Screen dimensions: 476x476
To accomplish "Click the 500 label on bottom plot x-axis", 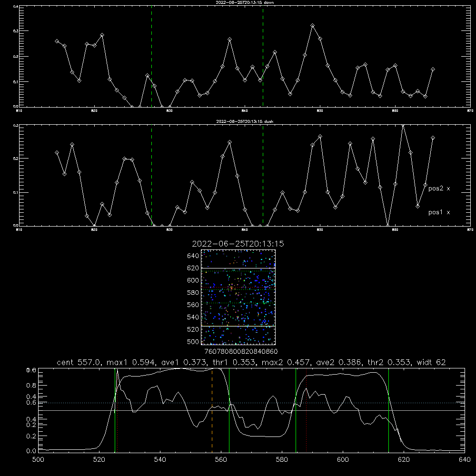I will click(x=38, y=460).
